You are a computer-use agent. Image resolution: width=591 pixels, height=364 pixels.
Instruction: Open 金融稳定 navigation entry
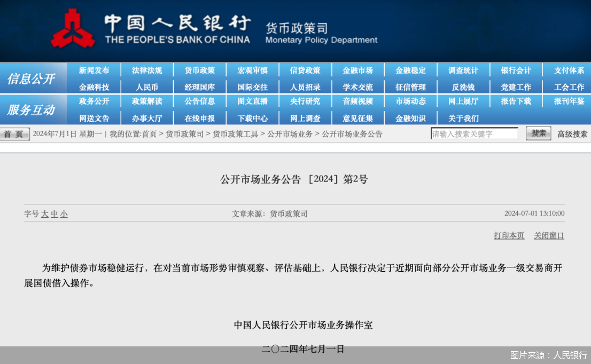(x=410, y=70)
